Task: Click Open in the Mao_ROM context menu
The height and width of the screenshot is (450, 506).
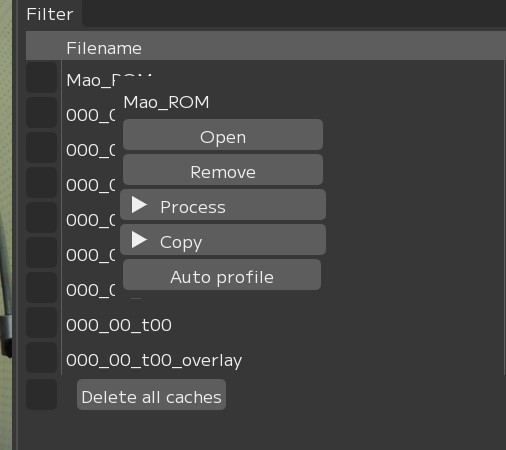Action: 223,135
